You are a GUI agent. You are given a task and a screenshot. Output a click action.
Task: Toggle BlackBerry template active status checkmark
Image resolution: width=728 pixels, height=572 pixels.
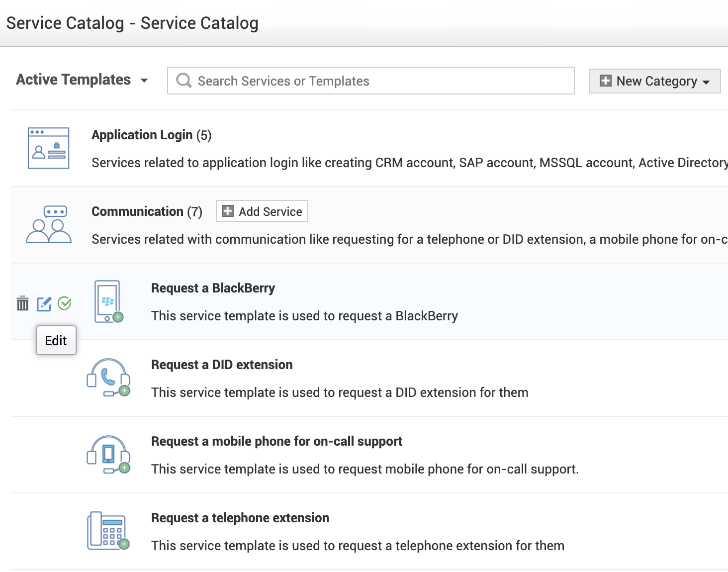(x=65, y=303)
